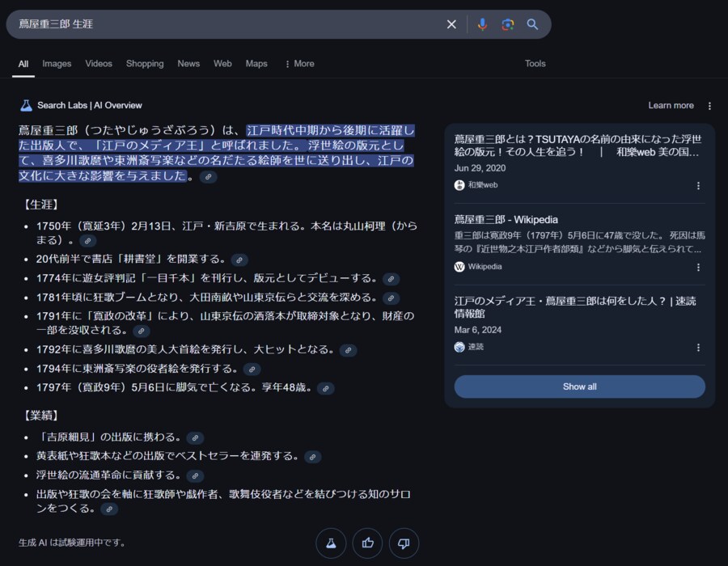Image resolution: width=728 pixels, height=566 pixels.
Task: Open the source link icon after 1774年 entry
Action: (x=391, y=279)
